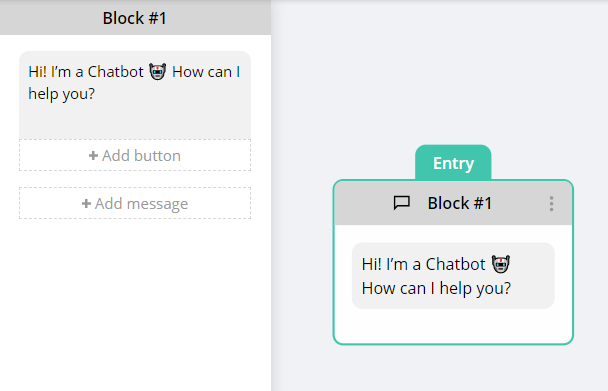Click the plus icon beside Add message
This screenshot has width=608, height=391.
pyautogui.click(x=86, y=203)
